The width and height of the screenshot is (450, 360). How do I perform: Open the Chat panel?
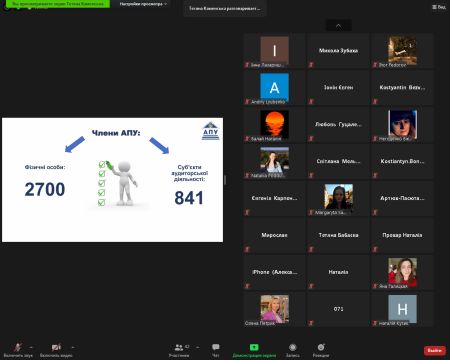pos(216,350)
